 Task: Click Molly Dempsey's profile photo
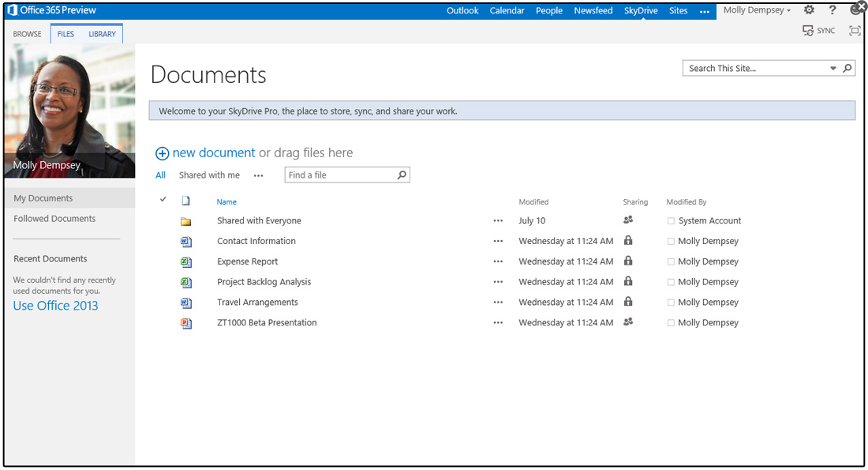(x=69, y=111)
